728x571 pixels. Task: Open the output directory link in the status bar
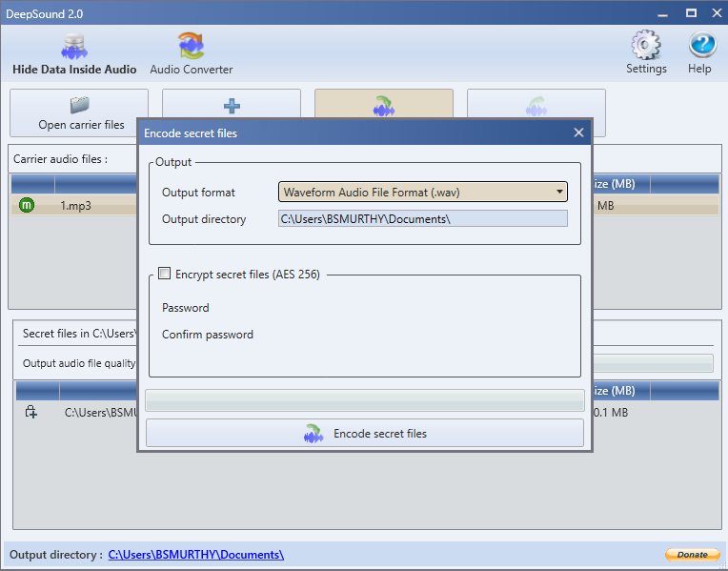pos(196,555)
